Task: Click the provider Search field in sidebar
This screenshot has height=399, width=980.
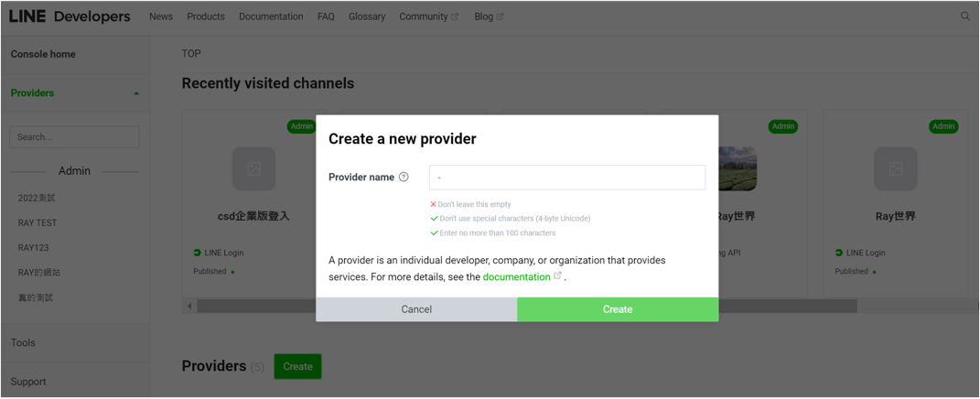Action: click(x=74, y=137)
